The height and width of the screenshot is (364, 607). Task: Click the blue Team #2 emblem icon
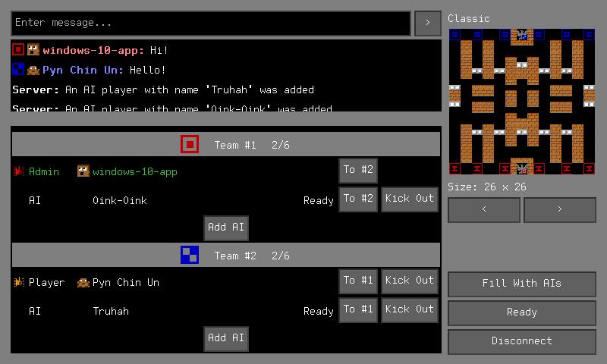(x=190, y=256)
